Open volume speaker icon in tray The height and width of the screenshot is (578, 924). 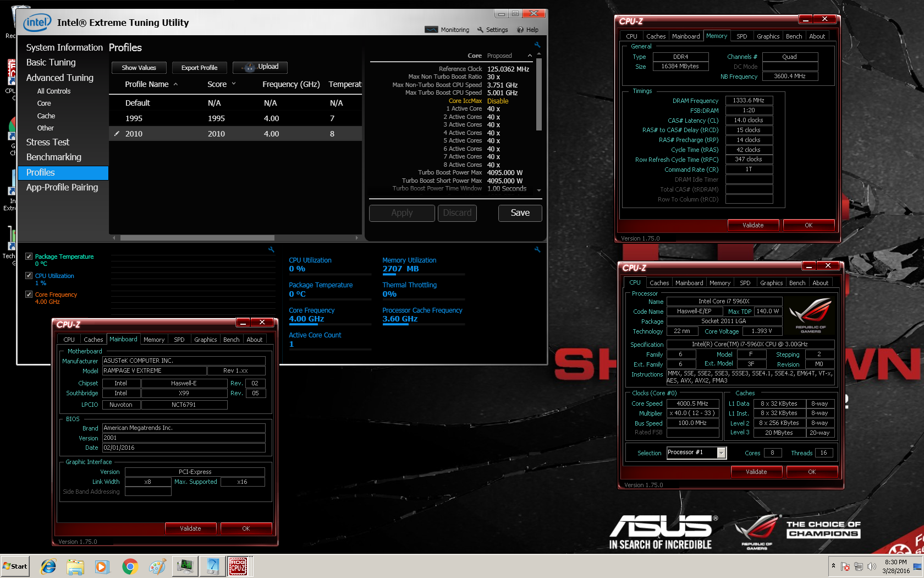pyautogui.click(x=871, y=566)
